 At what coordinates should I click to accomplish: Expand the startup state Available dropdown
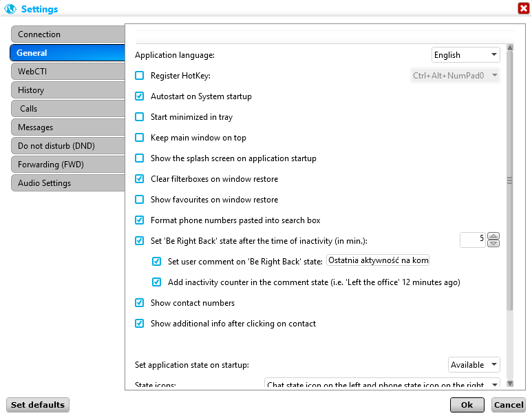click(474, 365)
